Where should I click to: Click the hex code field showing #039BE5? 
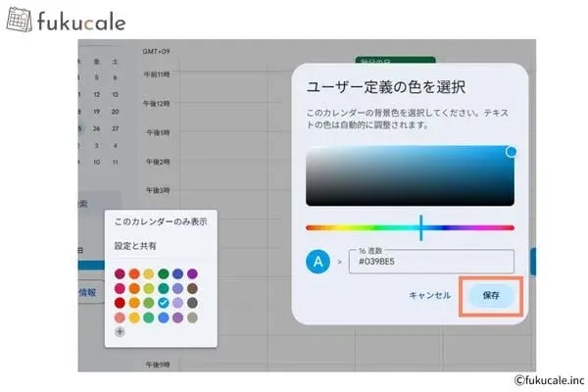pyautogui.click(x=429, y=263)
